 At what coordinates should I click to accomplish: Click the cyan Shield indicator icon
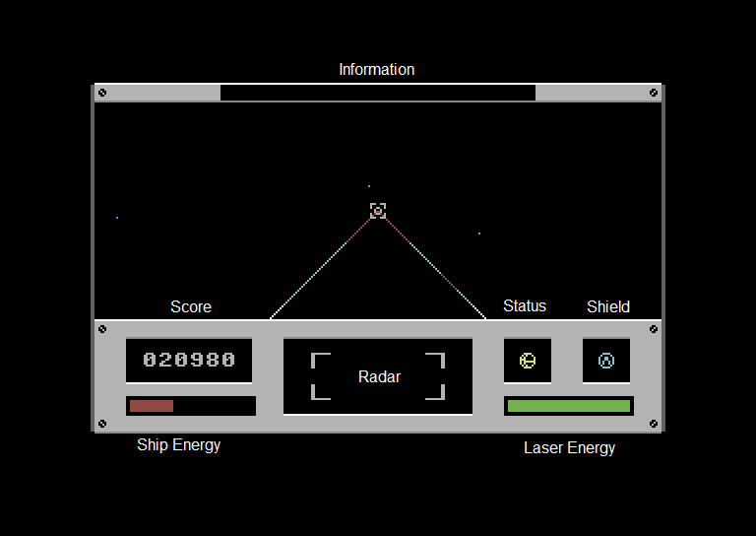tap(606, 361)
